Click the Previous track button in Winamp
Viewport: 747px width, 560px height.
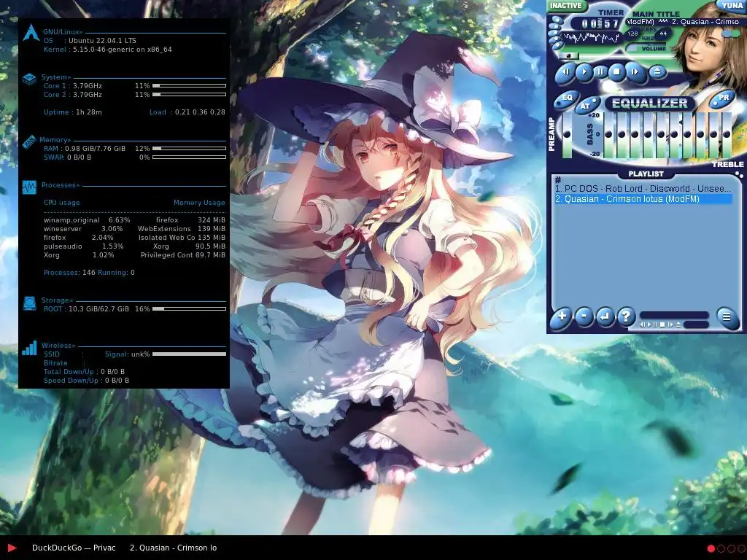pyautogui.click(x=566, y=72)
